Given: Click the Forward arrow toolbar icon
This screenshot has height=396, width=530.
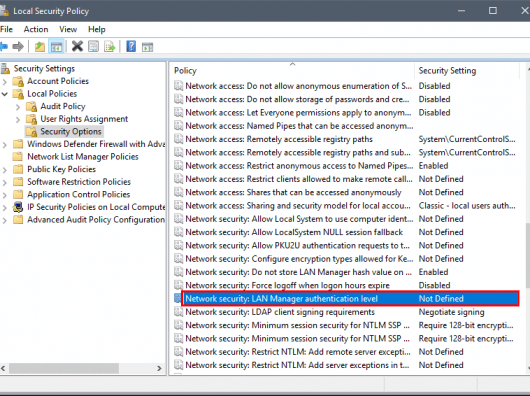Looking at the screenshot, I should [x=18, y=46].
